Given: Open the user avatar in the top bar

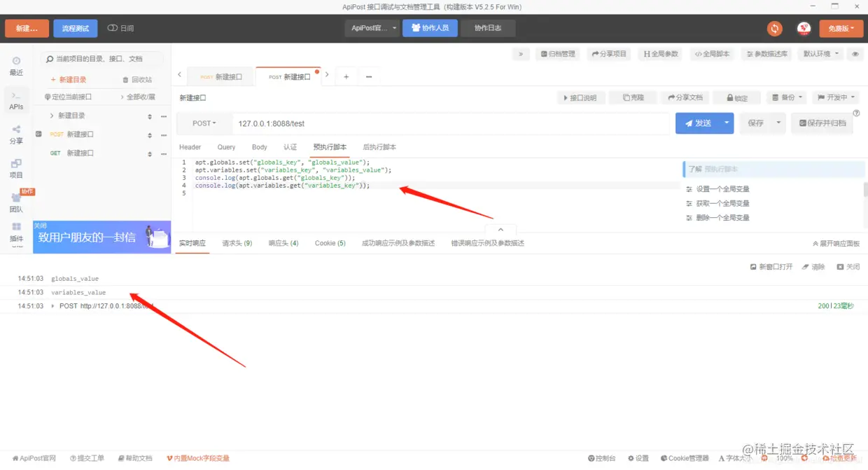Looking at the screenshot, I should (804, 28).
